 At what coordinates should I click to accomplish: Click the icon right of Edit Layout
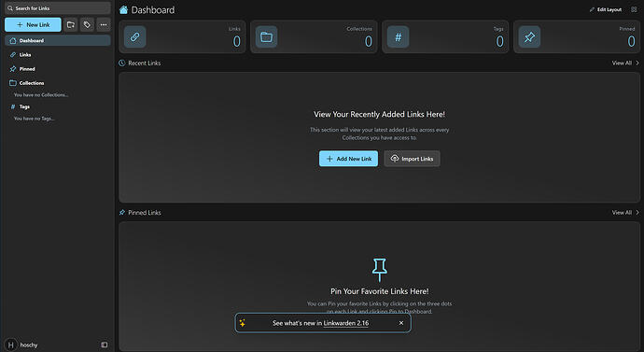[634, 9]
